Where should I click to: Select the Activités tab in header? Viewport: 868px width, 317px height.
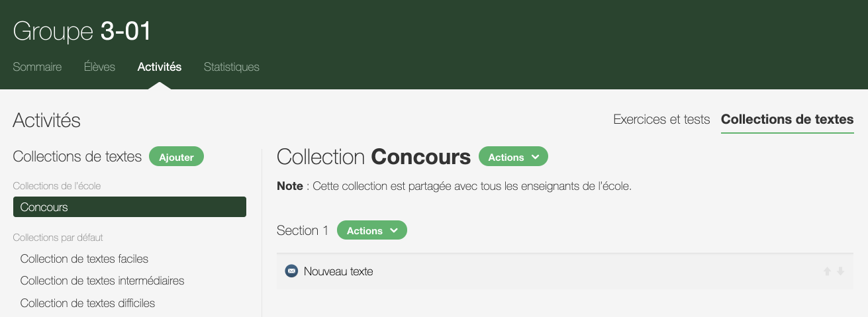tap(160, 67)
